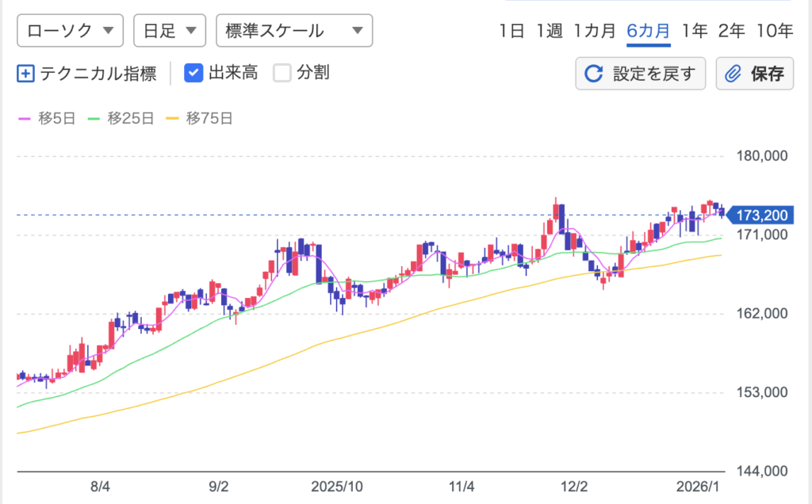
Task: Switch to the 1日 period tab
Action: pos(511,32)
